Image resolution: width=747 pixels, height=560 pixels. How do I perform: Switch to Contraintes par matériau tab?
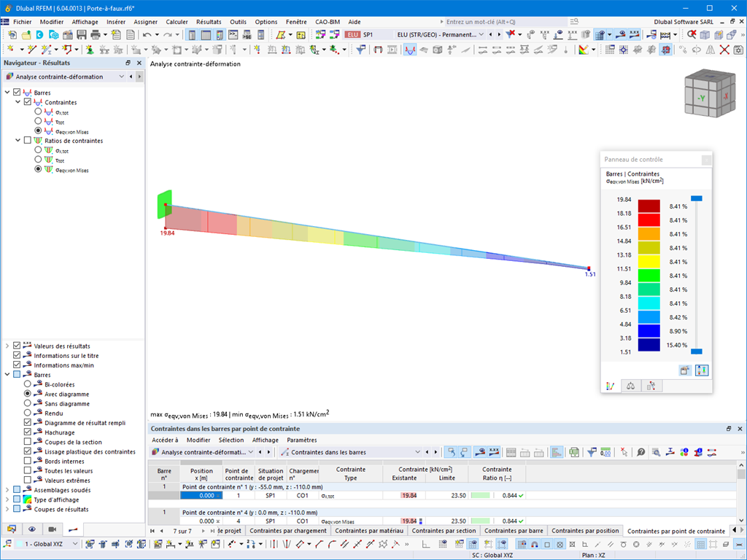tap(369, 531)
